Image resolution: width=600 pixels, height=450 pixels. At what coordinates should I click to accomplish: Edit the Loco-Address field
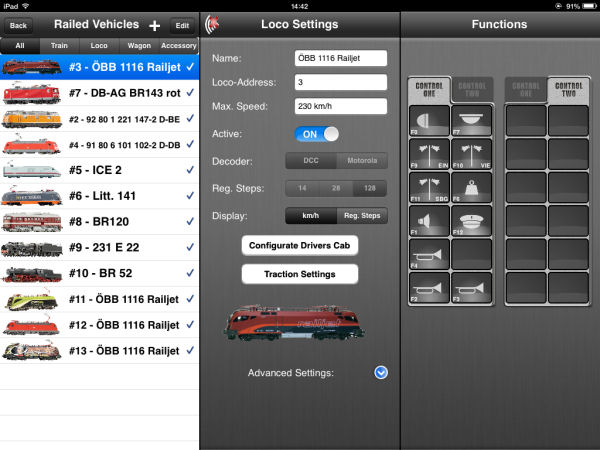[x=341, y=82]
